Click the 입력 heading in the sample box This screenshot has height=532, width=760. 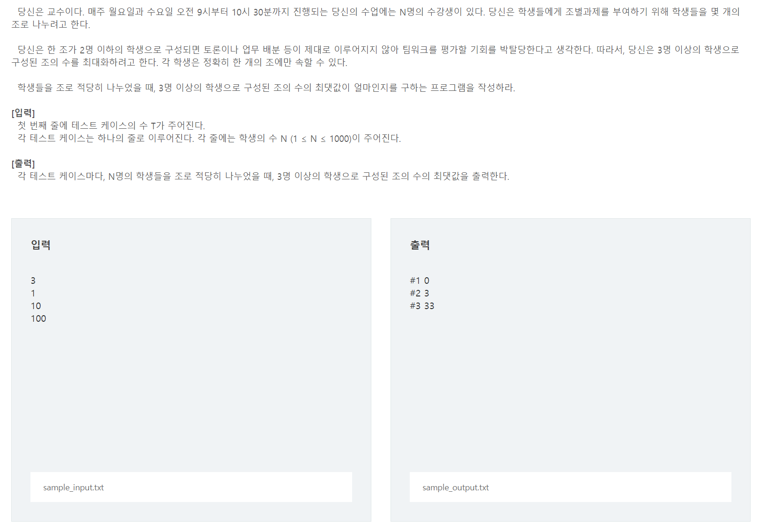41,245
